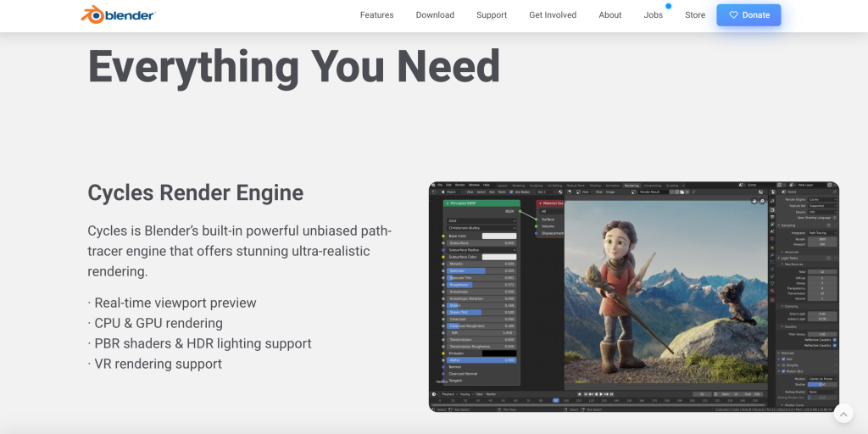
Task: Go to the Download page
Action: (x=435, y=15)
